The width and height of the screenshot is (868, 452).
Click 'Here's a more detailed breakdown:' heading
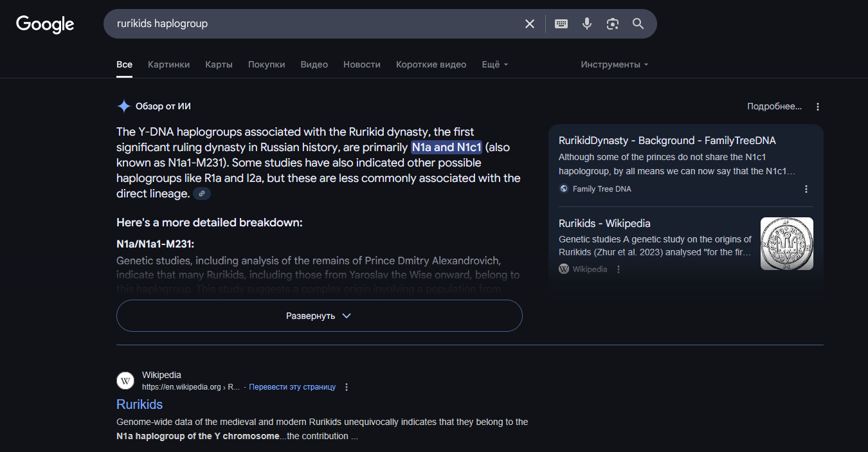(x=210, y=222)
